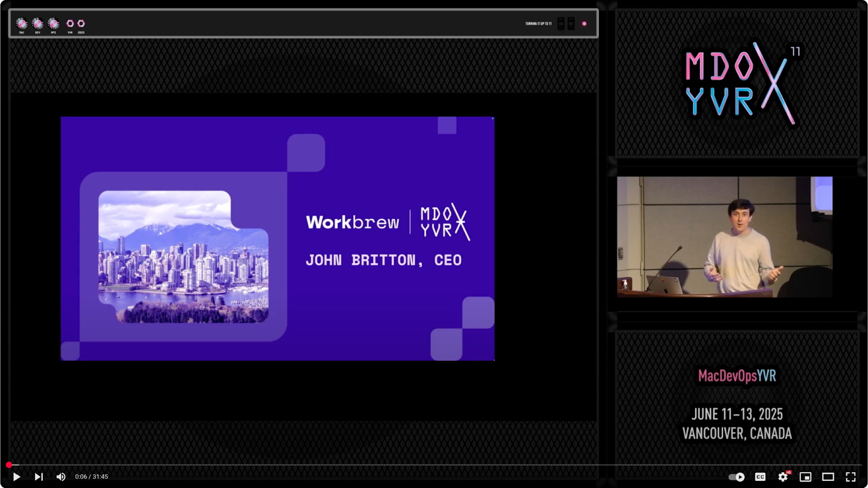This screenshot has height=488, width=868.
Task: Click the Workbrew slide in the video
Action: 277,238
